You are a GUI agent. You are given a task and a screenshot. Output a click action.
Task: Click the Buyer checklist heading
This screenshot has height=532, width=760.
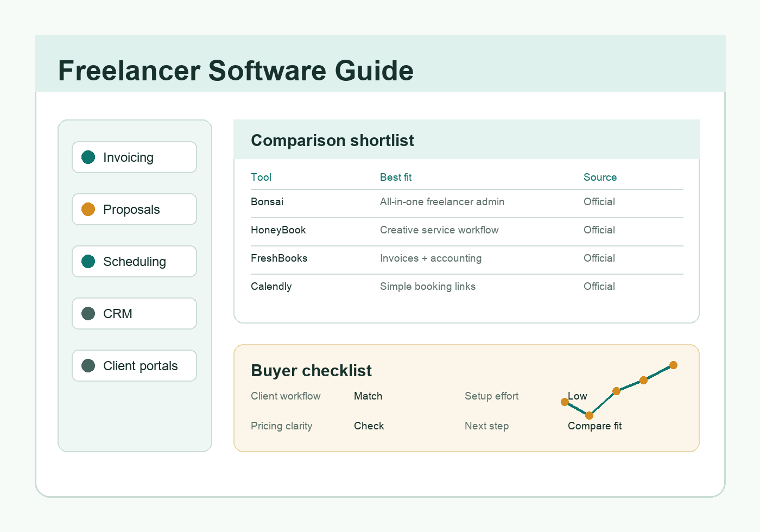pos(311,371)
